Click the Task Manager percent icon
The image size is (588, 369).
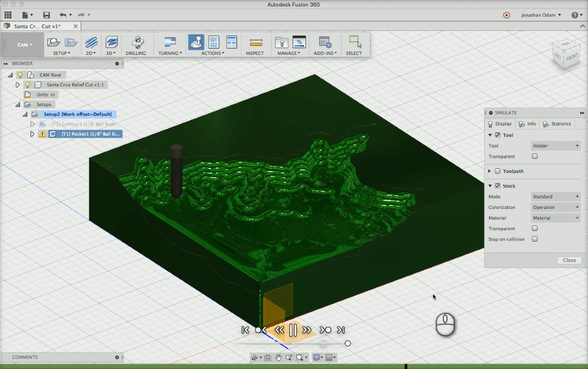(x=299, y=42)
